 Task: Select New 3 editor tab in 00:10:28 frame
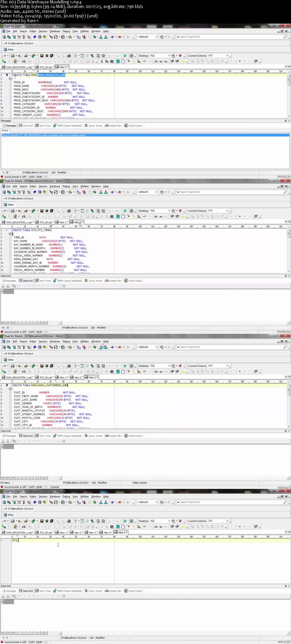(92, 378)
